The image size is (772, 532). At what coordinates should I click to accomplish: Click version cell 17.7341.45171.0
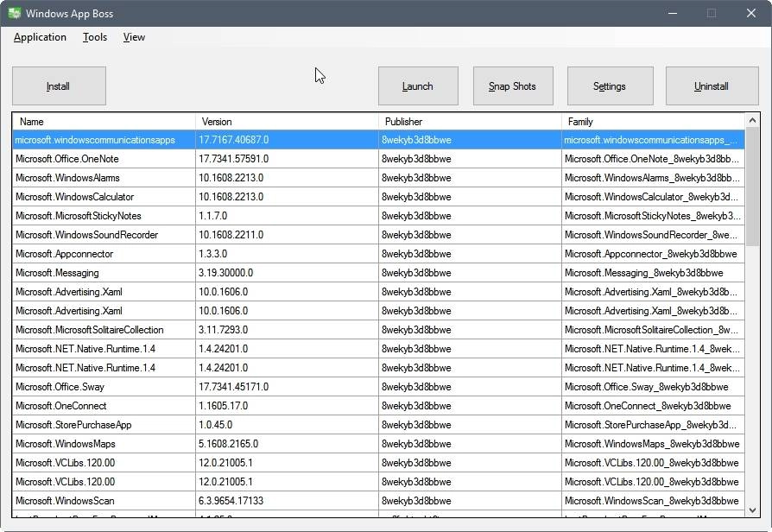pyautogui.click(x=287, y=387)
